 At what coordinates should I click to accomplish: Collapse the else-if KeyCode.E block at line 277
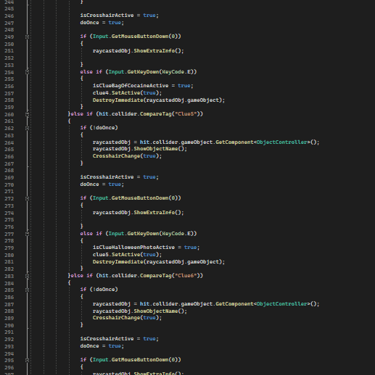pyautogui.click(x=27, y=234)
